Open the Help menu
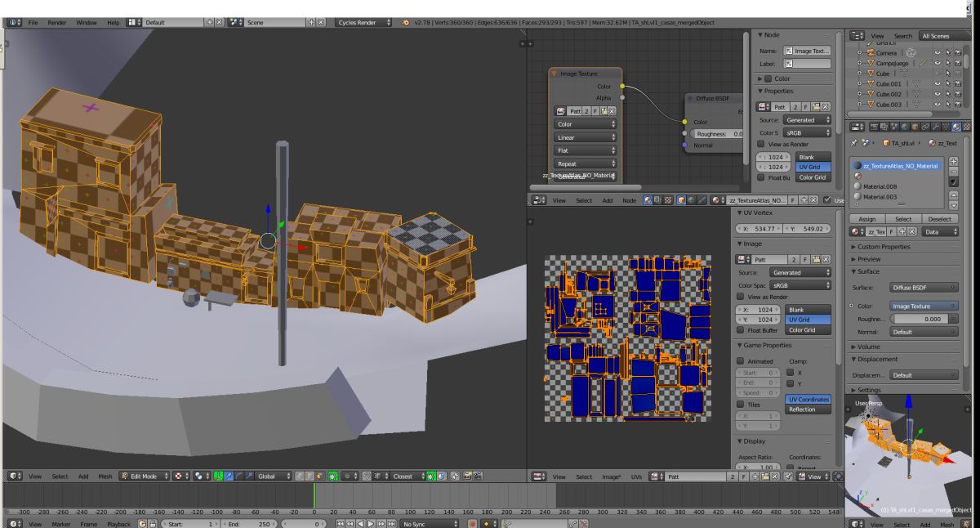The height and width of the screenshot is (528, 980). click(114, 23)
